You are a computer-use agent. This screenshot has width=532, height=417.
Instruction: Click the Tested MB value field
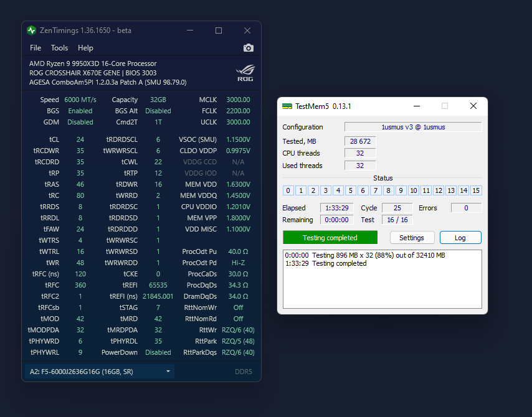click(360, 141)
